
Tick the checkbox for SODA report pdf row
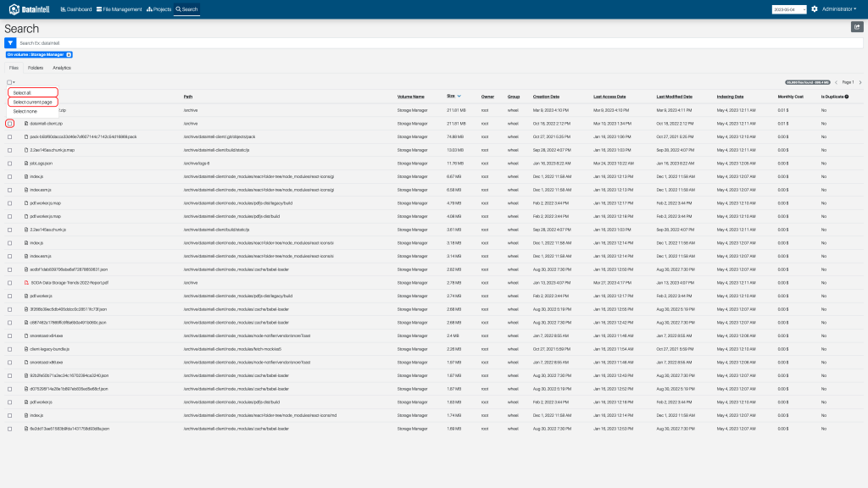pyautogui.click(x=10, y=283)
